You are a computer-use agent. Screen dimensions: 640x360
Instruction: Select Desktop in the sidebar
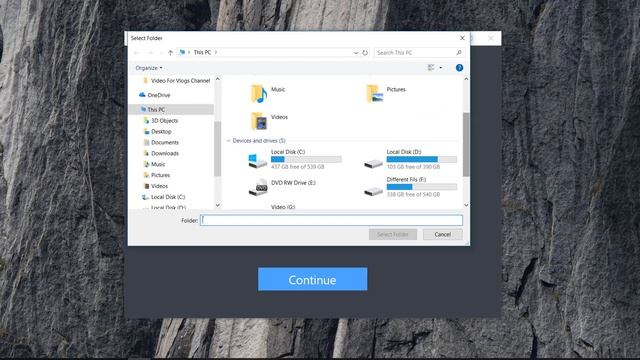point(161,131)
